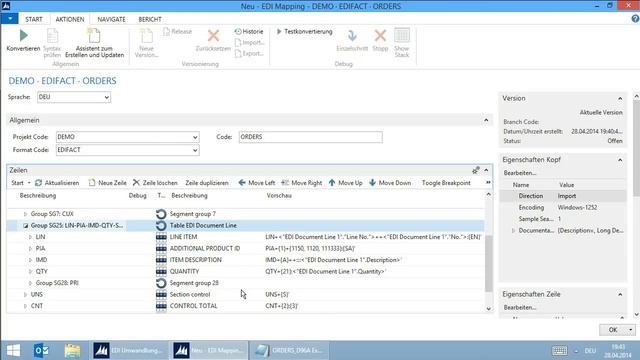640x360 pixels.
Task: Click the Konvertieren play icon
Action: 24,36
